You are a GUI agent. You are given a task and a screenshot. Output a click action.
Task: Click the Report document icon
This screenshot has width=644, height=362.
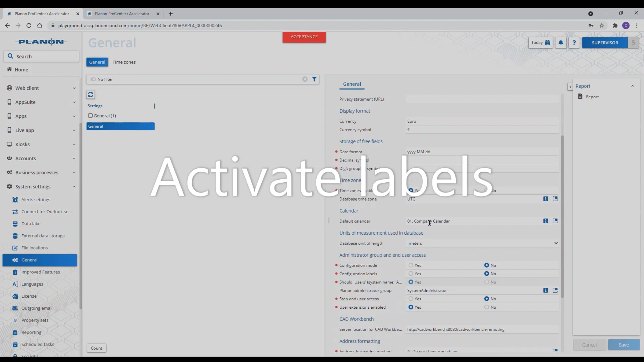[580, 97]
